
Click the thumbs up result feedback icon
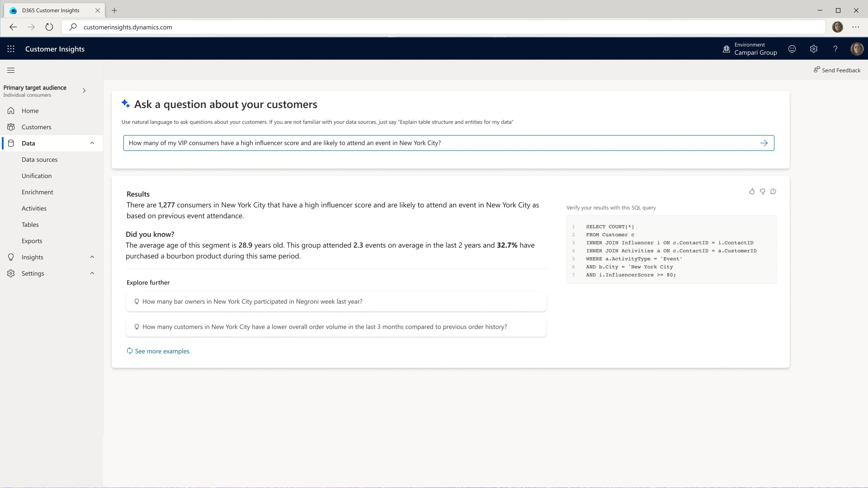tap(752, 191)
